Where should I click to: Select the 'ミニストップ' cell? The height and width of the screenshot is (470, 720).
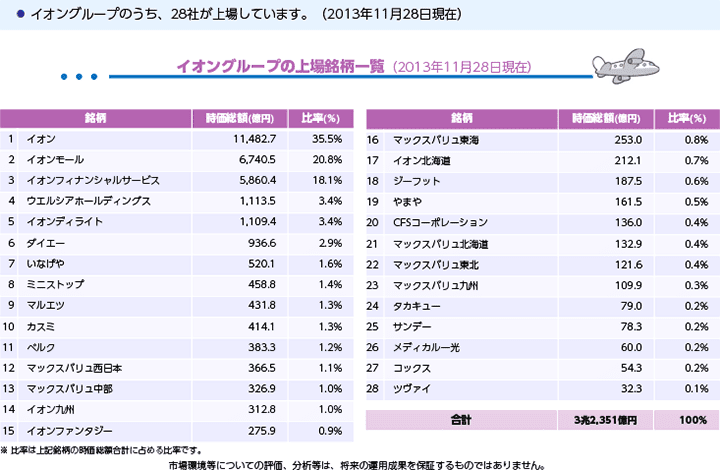click(x=55, y=285)
